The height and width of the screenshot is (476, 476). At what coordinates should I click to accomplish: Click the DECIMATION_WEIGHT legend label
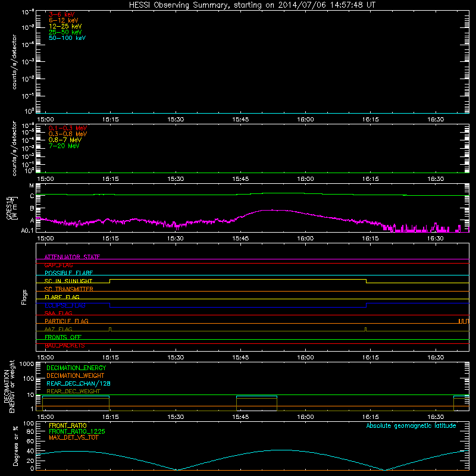pyautogui.click(x=76, y=375)
